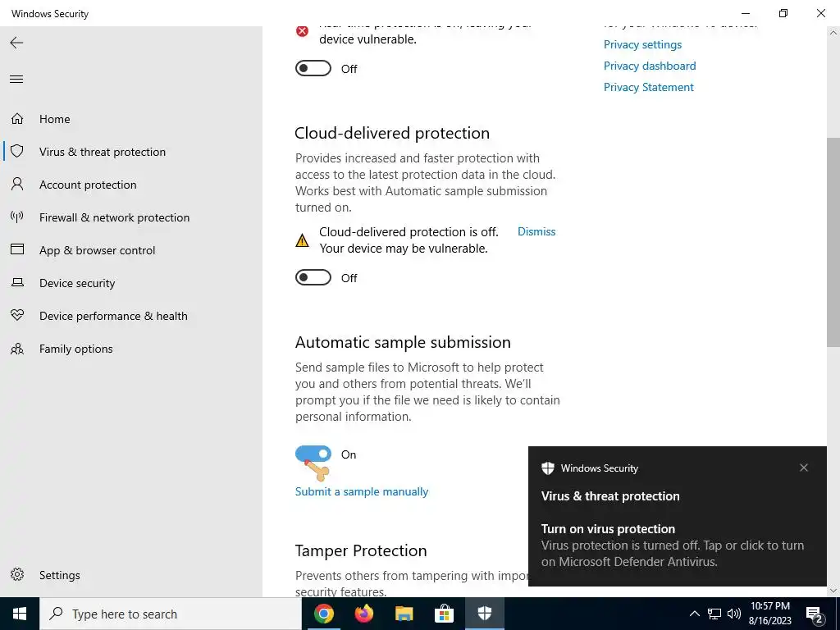Click Tamper Protection heading
Viewport: 840px width, 630px height.
coord(361,550)
